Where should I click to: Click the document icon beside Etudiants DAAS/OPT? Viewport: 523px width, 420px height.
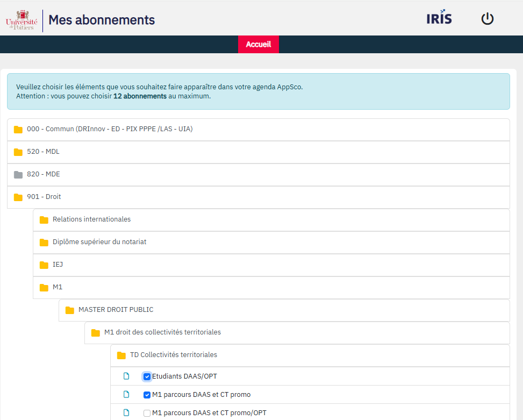127,376
